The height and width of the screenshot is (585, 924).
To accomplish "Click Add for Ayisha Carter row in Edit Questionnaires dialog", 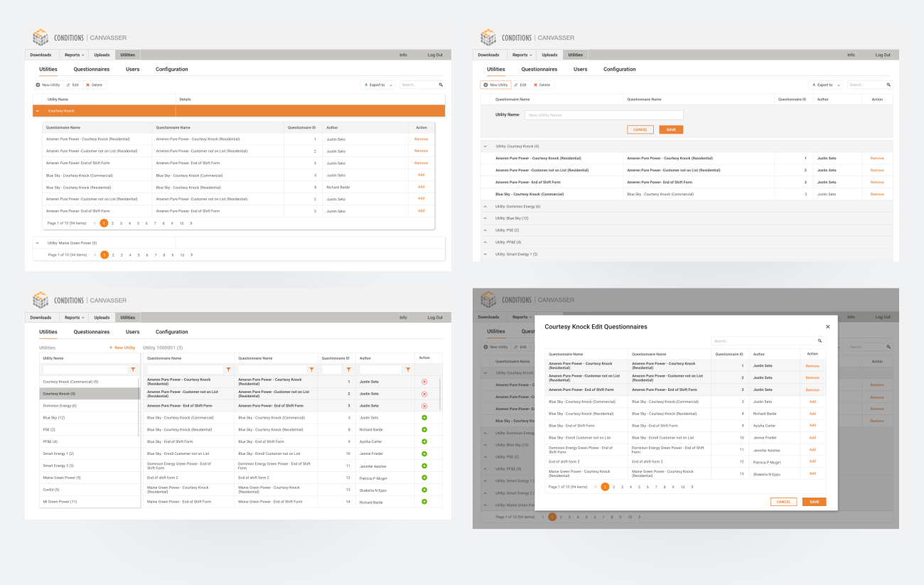I will 812,425.
